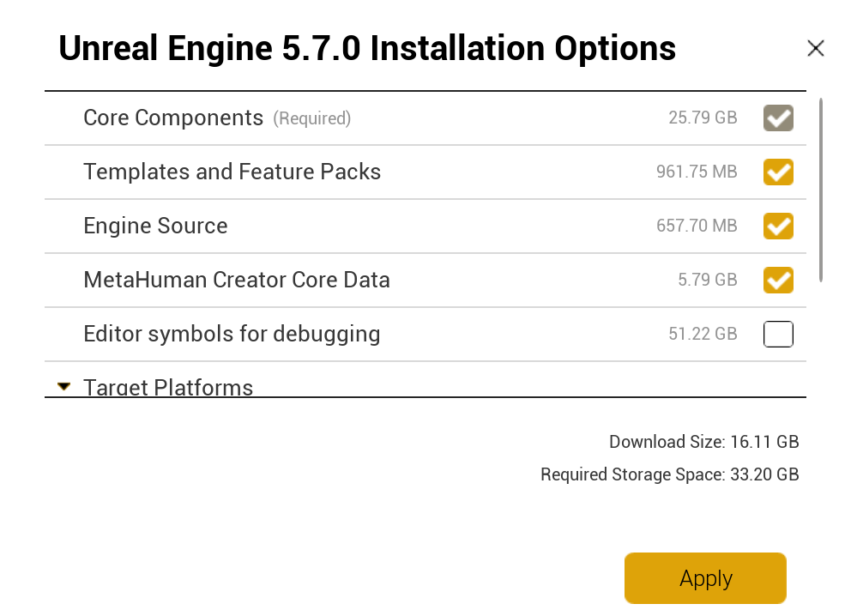The height and width of the screenshot is (616, 857).
Task: Click the Templates and Feature Packs label
Action: 232,172
